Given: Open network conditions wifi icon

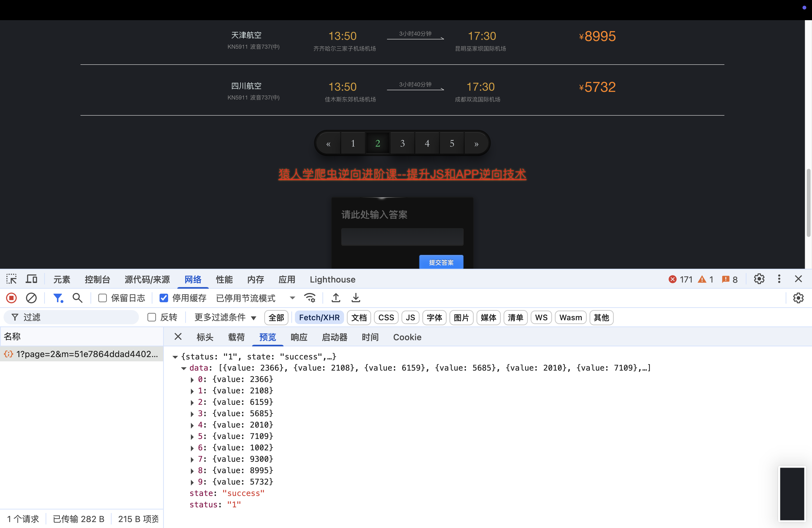Looking at the screenshot, I should 310,298.
